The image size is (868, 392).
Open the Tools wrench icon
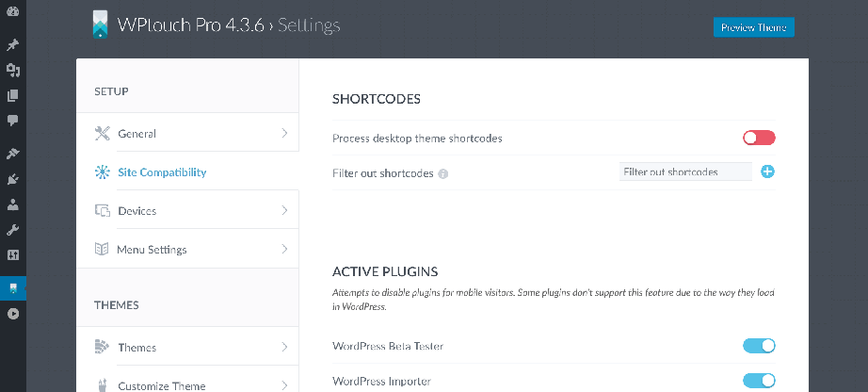13,230
